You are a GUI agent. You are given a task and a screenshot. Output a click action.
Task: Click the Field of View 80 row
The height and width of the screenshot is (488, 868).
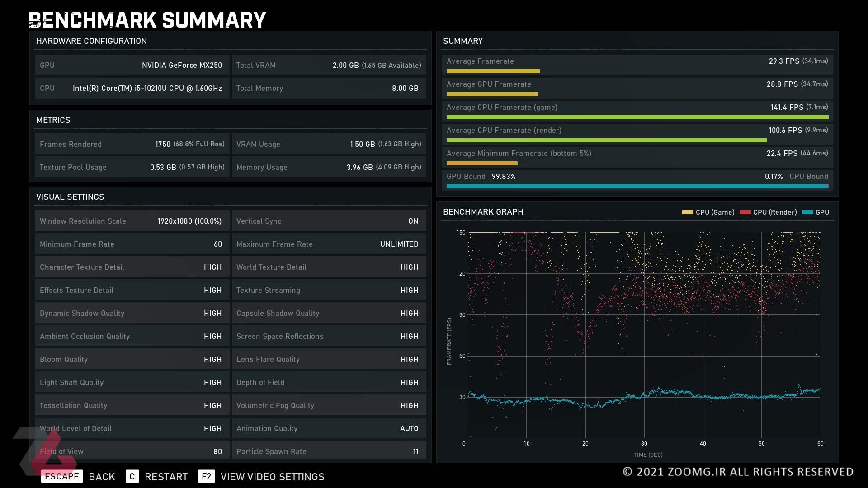point(132,450)
